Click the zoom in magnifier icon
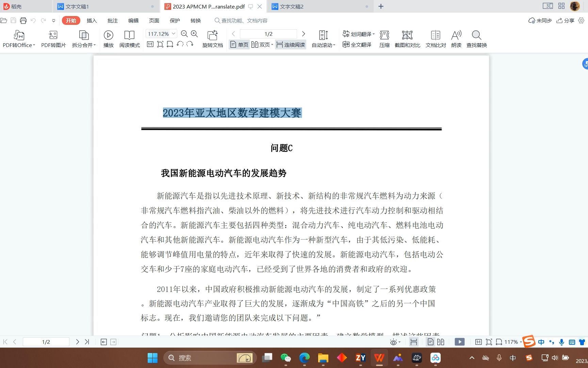The image size is (588, 368). point(194,34)
